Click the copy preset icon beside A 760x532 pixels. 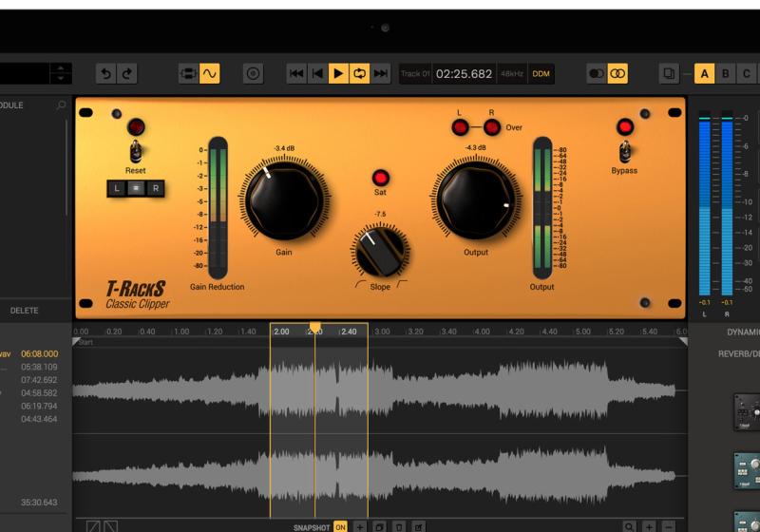tap(671, 73)
